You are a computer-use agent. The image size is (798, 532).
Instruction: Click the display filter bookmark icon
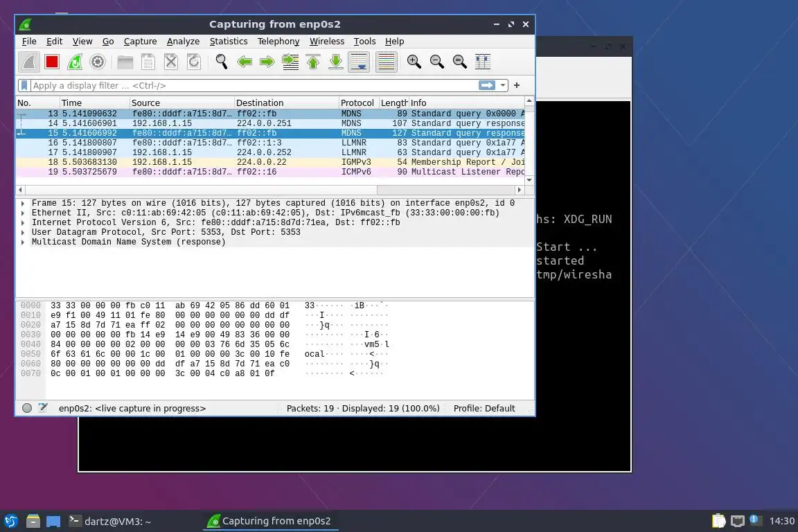[24, 85]
